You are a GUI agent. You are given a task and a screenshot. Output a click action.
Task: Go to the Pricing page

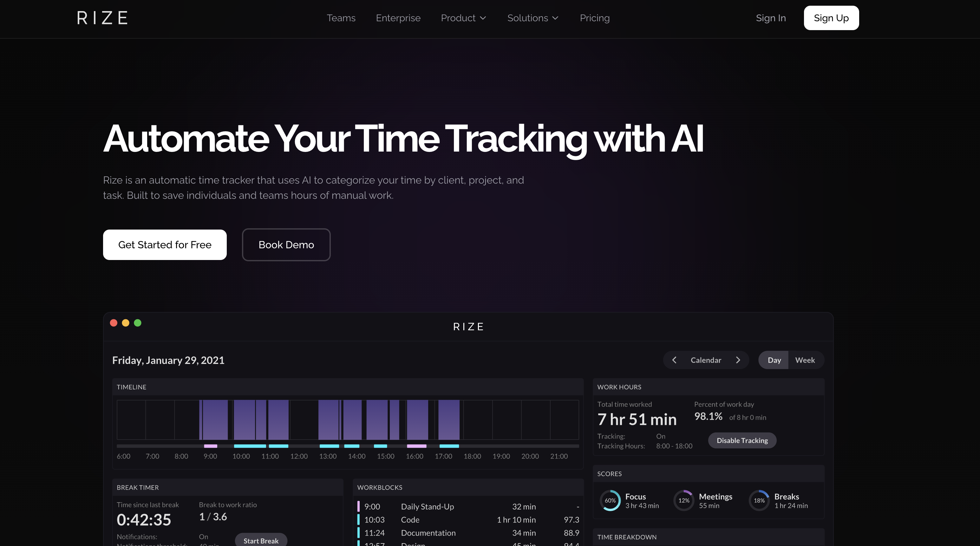point(594,18)
